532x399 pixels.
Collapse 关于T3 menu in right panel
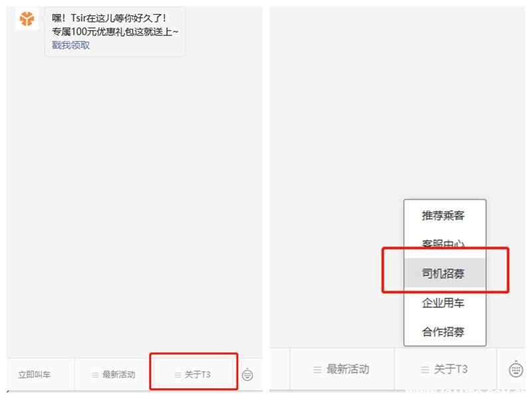tap(444, 369)
